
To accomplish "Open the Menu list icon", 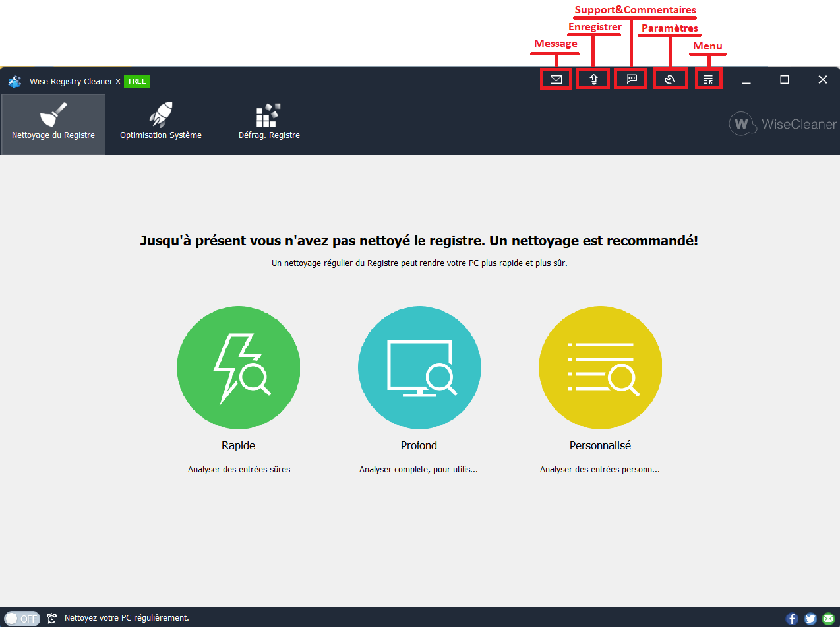I will 708,80.
